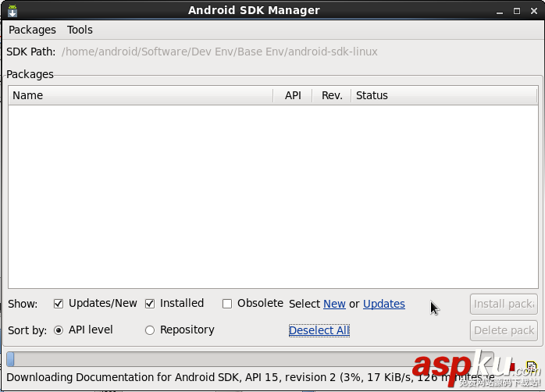Click the download progress bar
Screen dimensions: 545x392
250,359
